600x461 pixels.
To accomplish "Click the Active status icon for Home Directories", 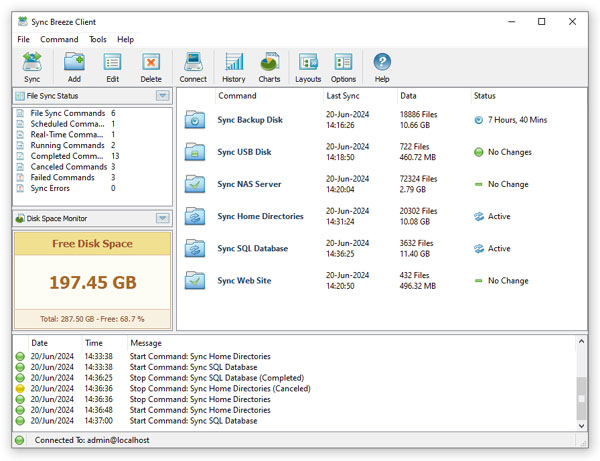I will coord(479,217).
